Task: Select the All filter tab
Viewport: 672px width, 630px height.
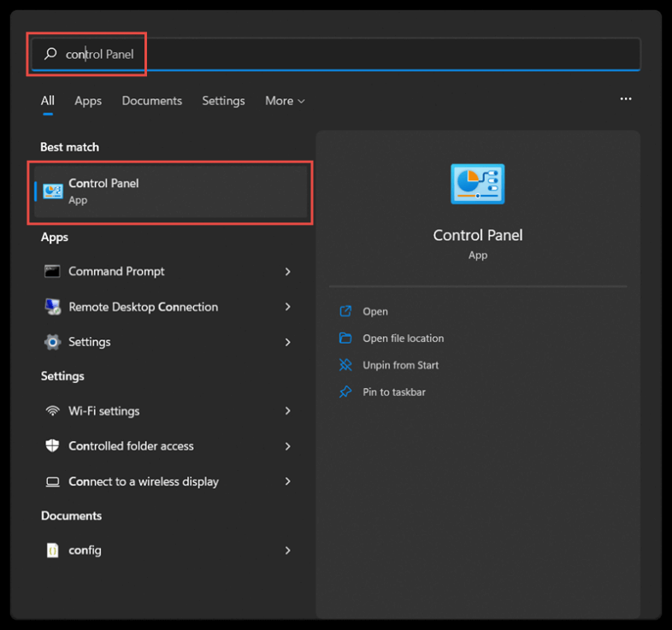Action: 48,101
